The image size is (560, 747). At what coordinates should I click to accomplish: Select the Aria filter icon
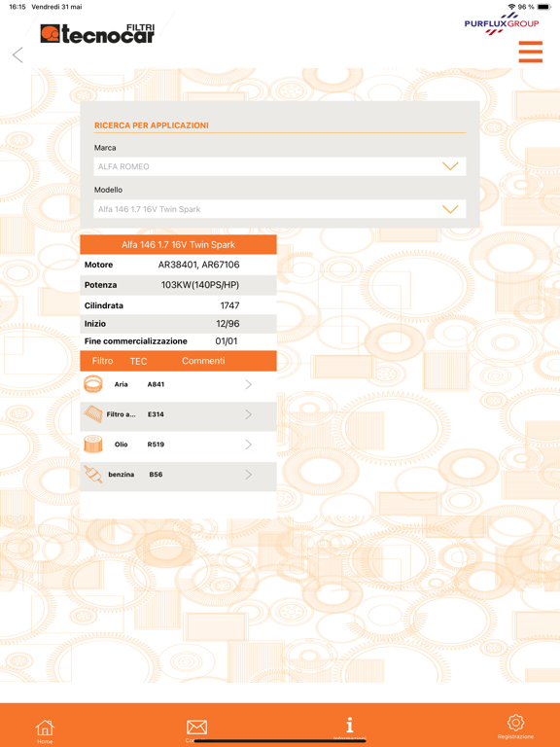click(x=93, y=384)
